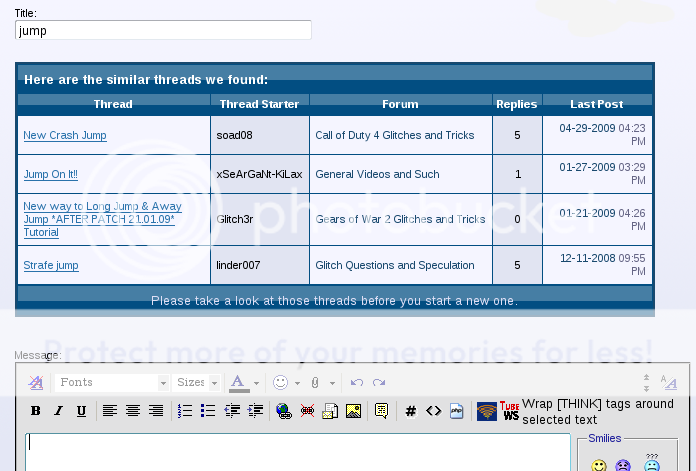Insert an ordered numbered list
696x471 pixels.
[185, 411]
